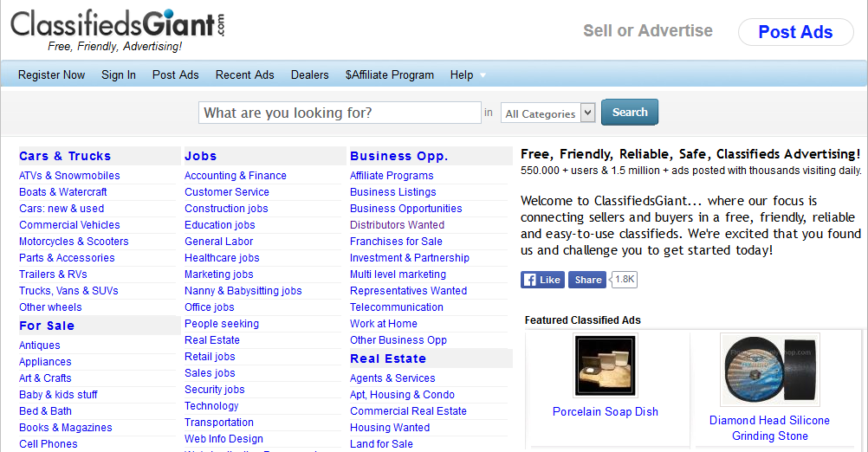Open Art & Crafts link
868x452 pixels.
coord(45,378)
